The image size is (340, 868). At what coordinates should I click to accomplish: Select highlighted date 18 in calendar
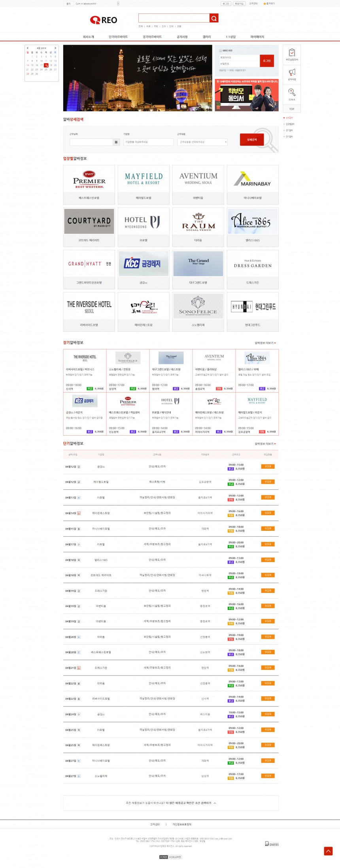[46, 65]
